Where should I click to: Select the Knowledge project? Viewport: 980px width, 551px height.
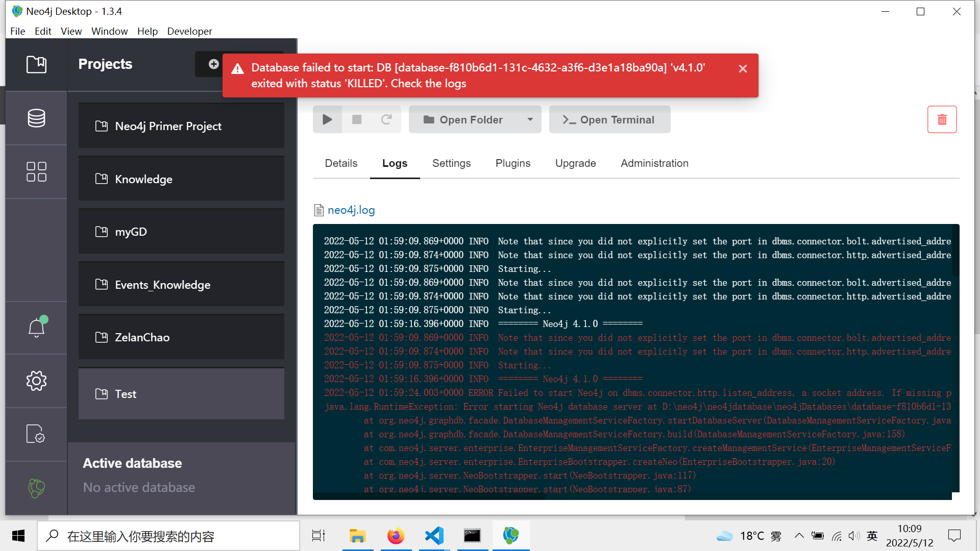181,179
